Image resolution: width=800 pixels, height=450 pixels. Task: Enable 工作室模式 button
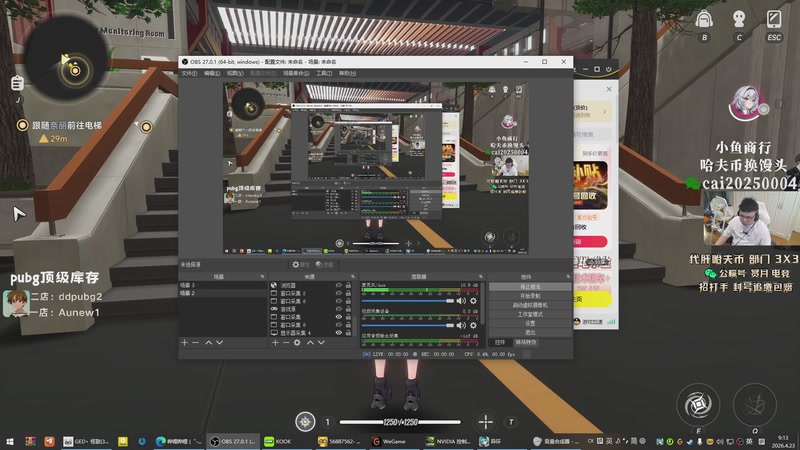(530, 314)
